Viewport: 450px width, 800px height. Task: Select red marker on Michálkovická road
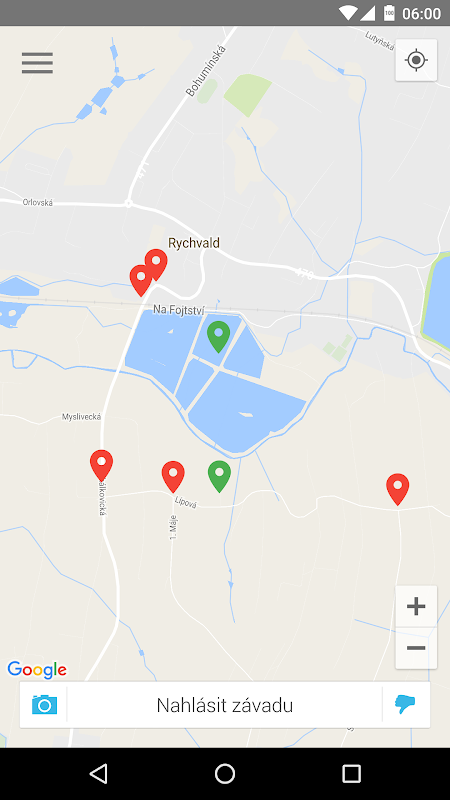pyautogui.click(x=102, y=465)
